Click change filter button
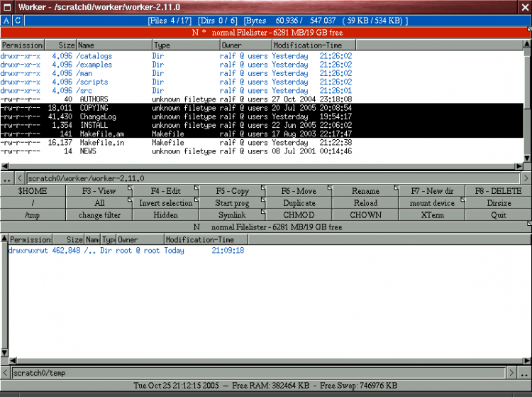Viewport: 532px width, 397px height. click(x=99, y=215)
